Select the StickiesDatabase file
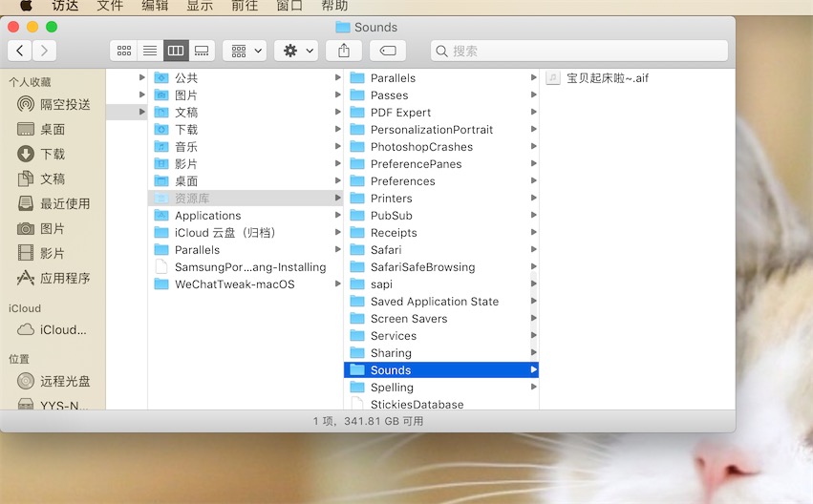813x504 pixels. [x=441, y=404]
